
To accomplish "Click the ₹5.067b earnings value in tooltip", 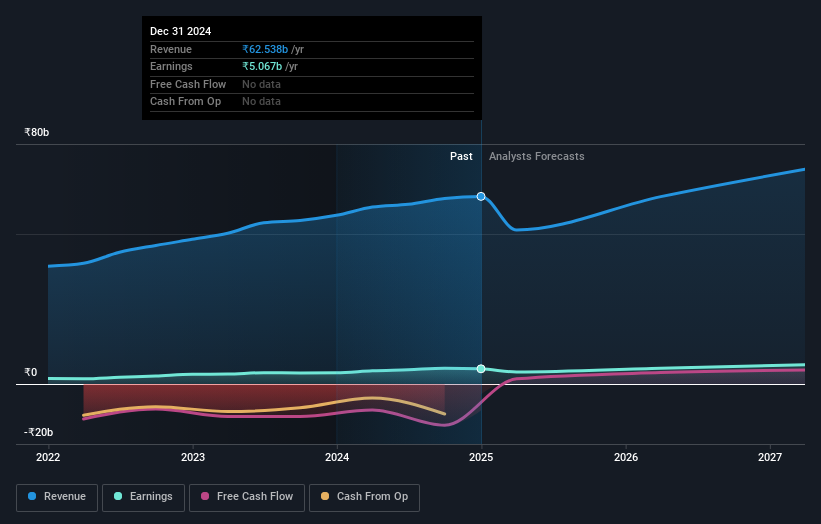I will (x=262, y=66).
